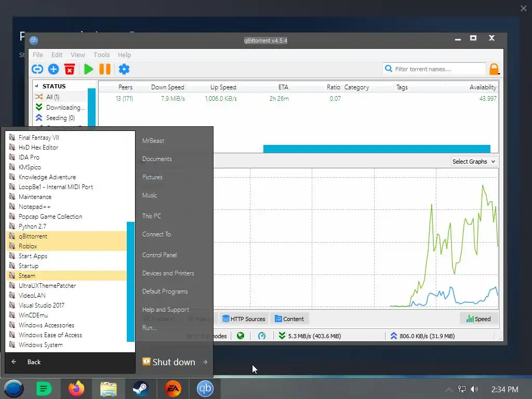
Task: Open the EA app from the taskbar
Action: click(x=172, y=389)
